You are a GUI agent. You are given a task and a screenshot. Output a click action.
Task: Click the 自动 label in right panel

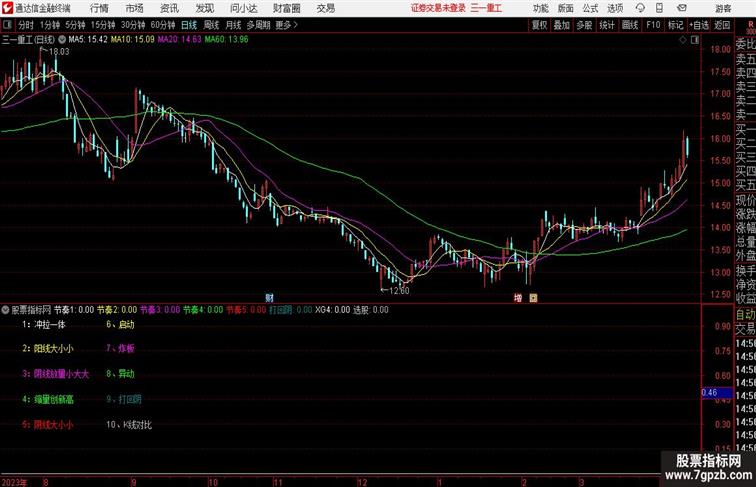point(745,314)
